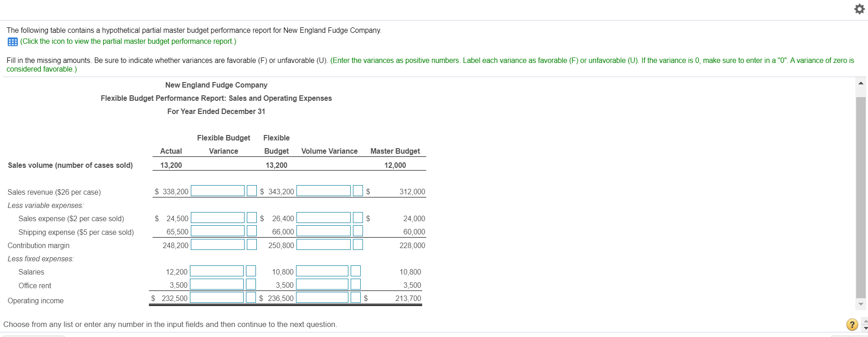868x337 pixels.
Task: Open the help question mark icon
Action: 852,324
